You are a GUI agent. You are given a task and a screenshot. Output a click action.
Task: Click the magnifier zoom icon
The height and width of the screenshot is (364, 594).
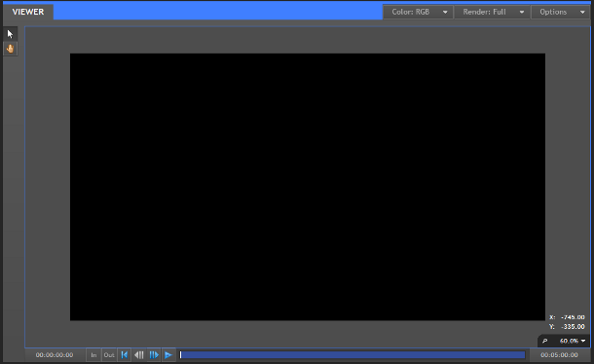click(544, 341)
